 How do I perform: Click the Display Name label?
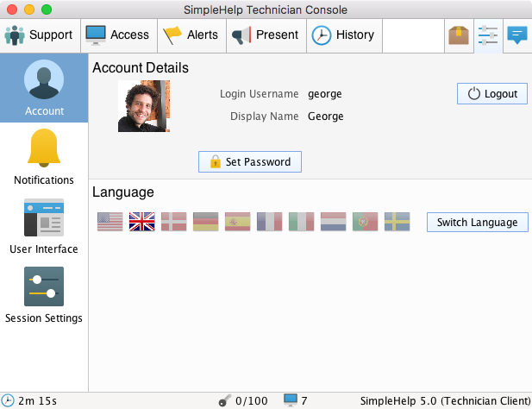pyautogui.click(x=265, y=116)
